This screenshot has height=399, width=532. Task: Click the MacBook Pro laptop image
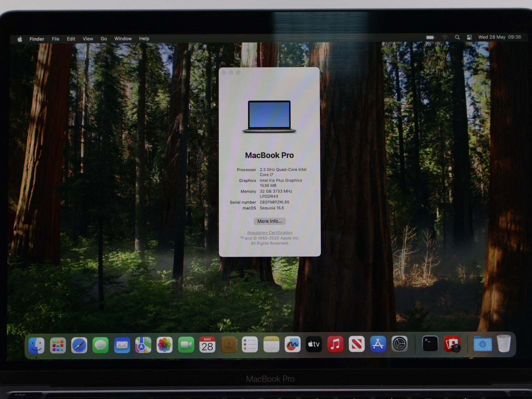click(269, 117)
